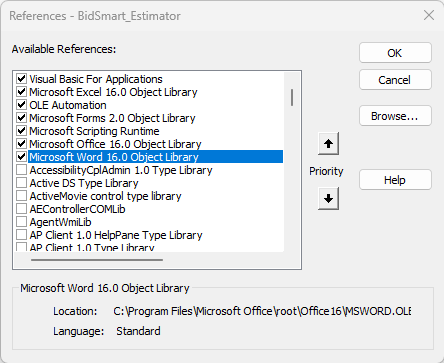Uncheck Microsoft Office 16.0 Object Library
Image resolution: width=444 pixels, height=363 pixels.
click(x=22, y=144)
